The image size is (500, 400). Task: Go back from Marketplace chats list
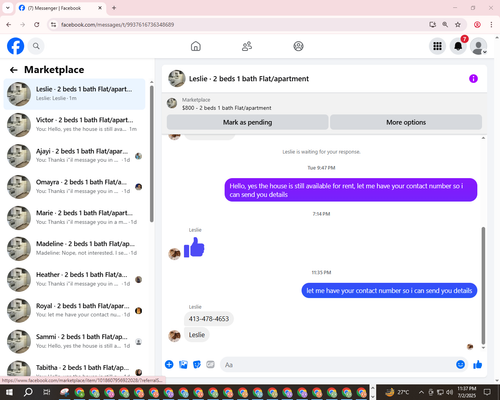(14, 70)
